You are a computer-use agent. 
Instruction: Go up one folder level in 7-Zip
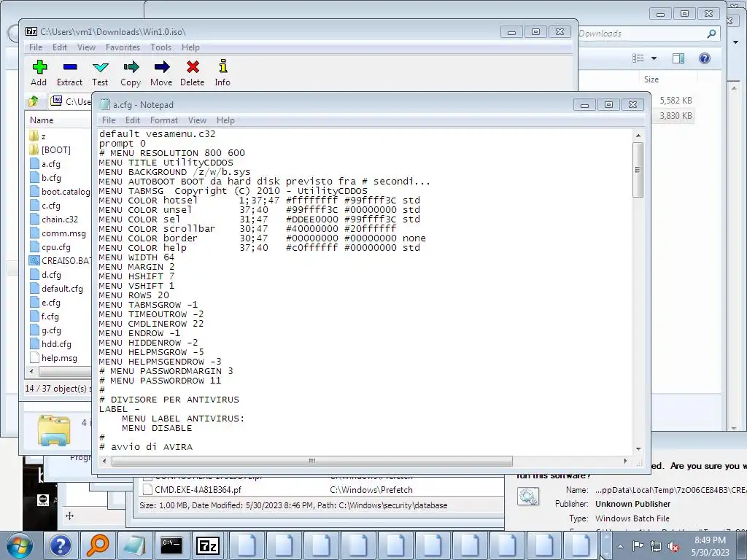pos(34,101)
